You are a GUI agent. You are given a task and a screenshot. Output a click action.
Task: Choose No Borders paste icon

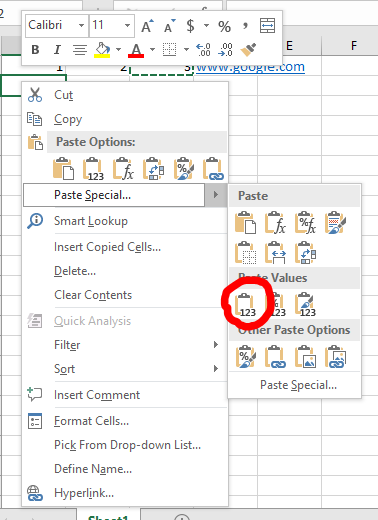coord(246,252)
